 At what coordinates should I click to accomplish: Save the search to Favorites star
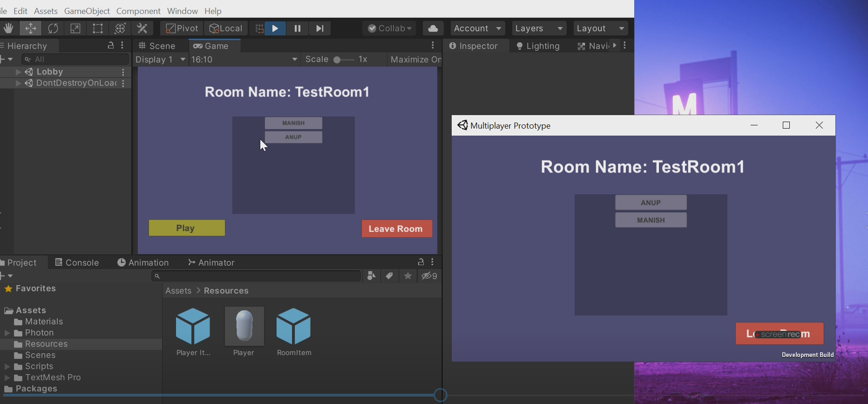point(408,276)
